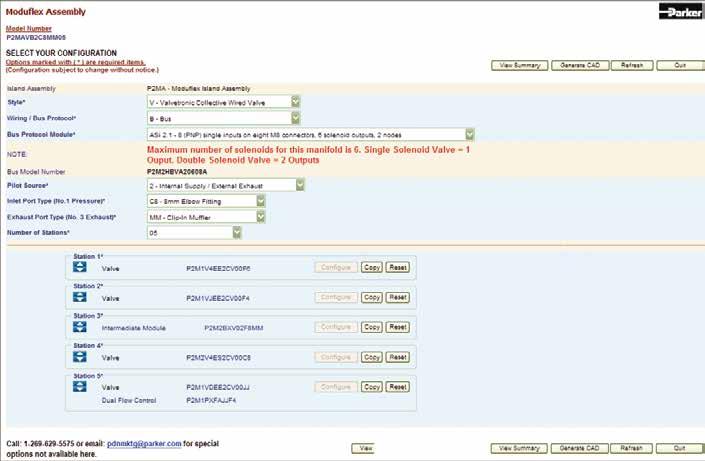This screenshot has width=705, height=461.
Task: Change the Number of Stations dropdown
Action: (x=194, y=233)
